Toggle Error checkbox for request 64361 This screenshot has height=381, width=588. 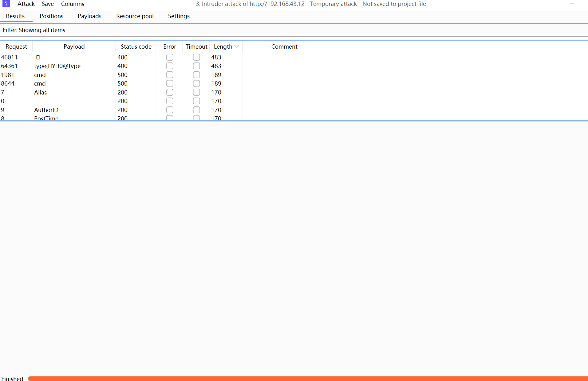(170, 66)
